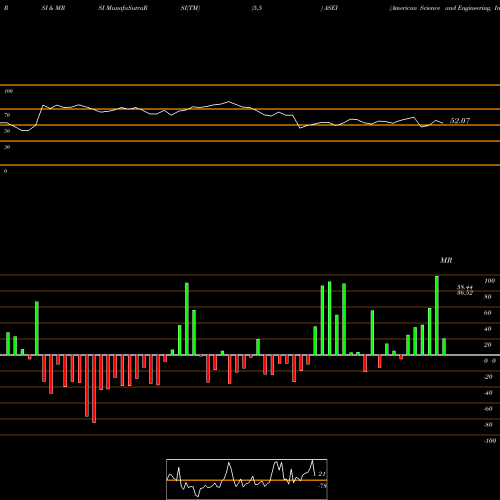Click the 38.44 value beside the MR chart

(x=465, y=287)
